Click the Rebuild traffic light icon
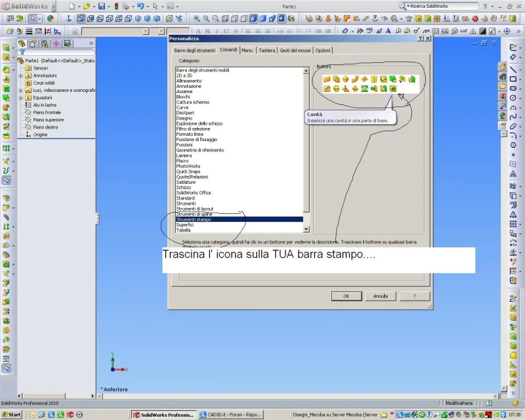The image size is (525, 420). tap(116, 6)
